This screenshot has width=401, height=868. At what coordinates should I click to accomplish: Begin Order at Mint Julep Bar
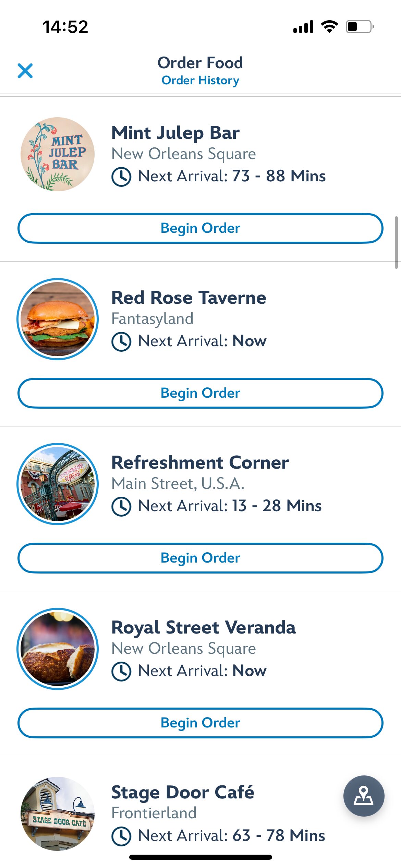(x=200, y=228)
